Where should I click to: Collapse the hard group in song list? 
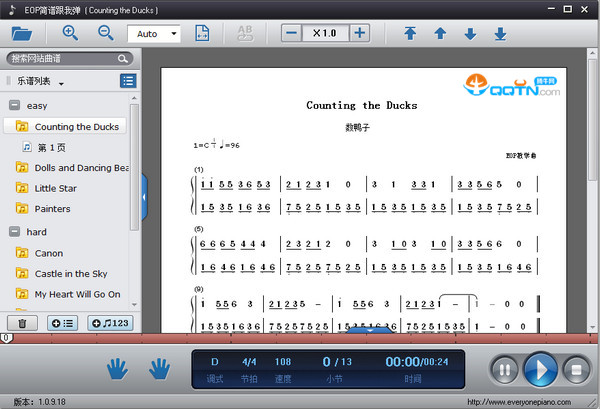pyautogui.click(x=15, y=231)
